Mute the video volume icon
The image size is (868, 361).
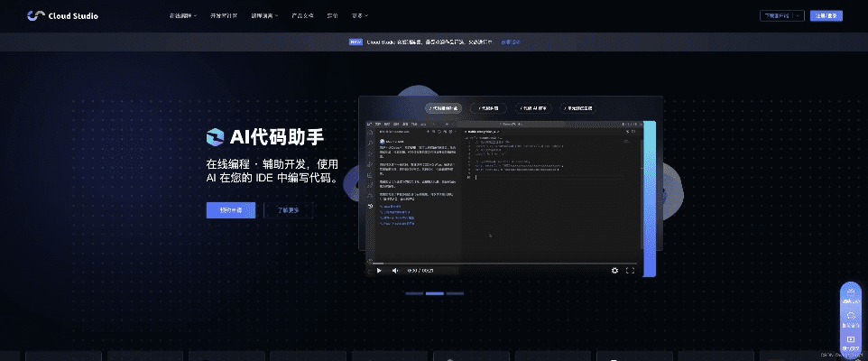point(395,270)
